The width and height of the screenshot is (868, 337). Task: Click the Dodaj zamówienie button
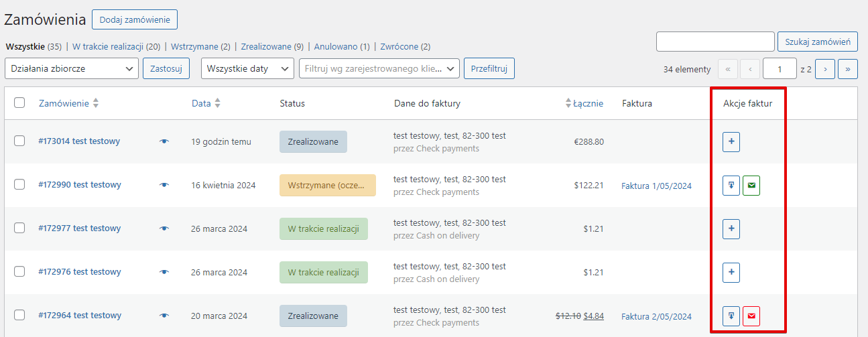pos(135,20)
